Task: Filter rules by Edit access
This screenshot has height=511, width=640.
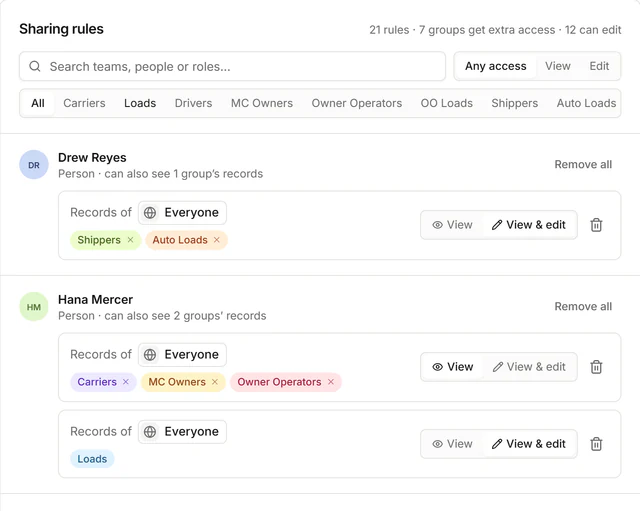Action: (599, 66)
